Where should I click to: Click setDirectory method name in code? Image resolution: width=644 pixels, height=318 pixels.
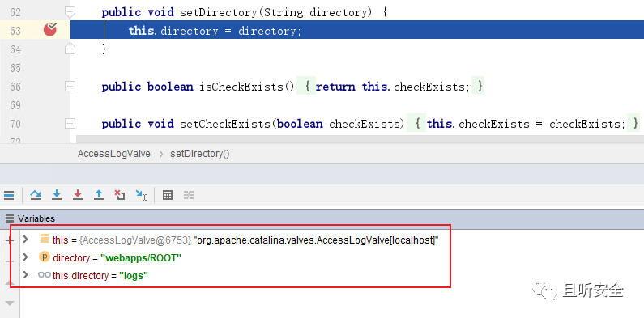[x=218, y=12]
